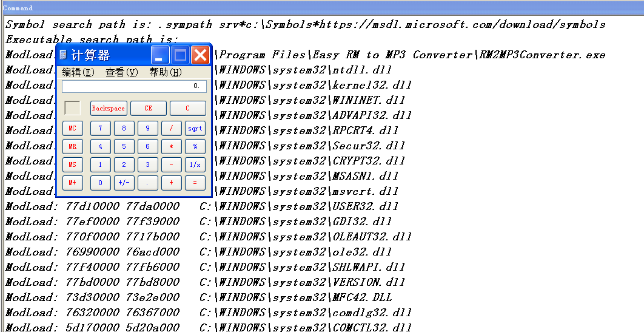Click calculator digit 2 button

(124, 164)
